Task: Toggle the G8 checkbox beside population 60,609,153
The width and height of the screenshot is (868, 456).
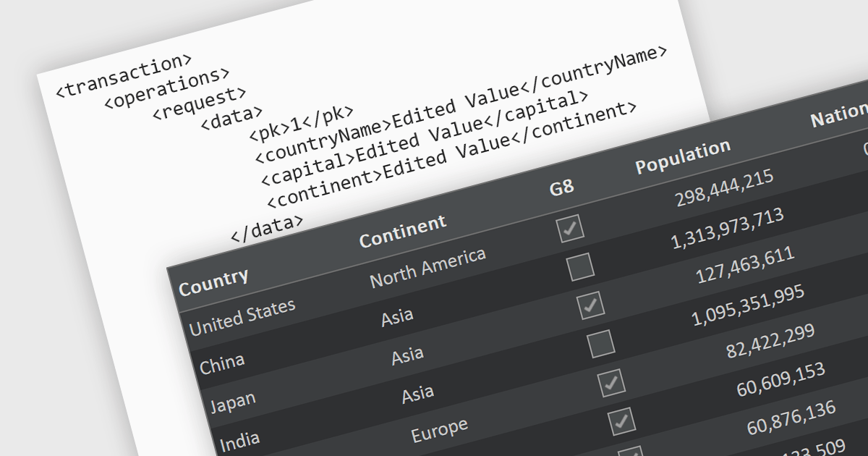Action: [622, 420]
